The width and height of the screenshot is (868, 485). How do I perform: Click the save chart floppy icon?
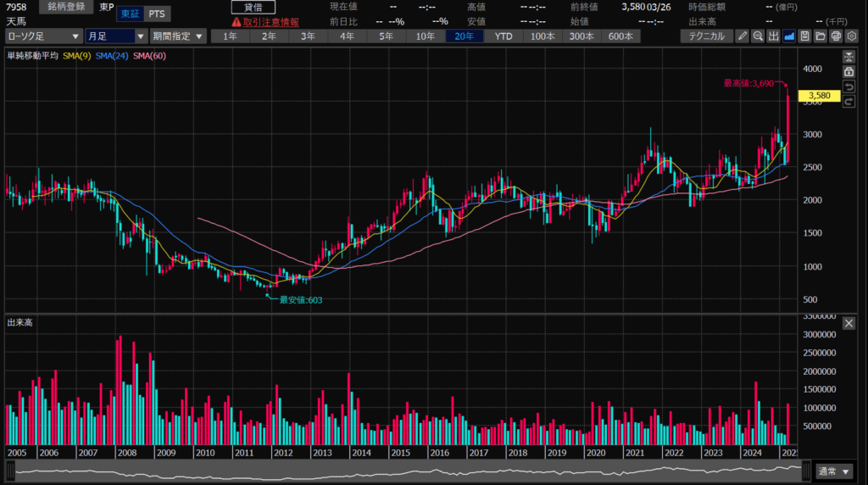click(804, 36)
